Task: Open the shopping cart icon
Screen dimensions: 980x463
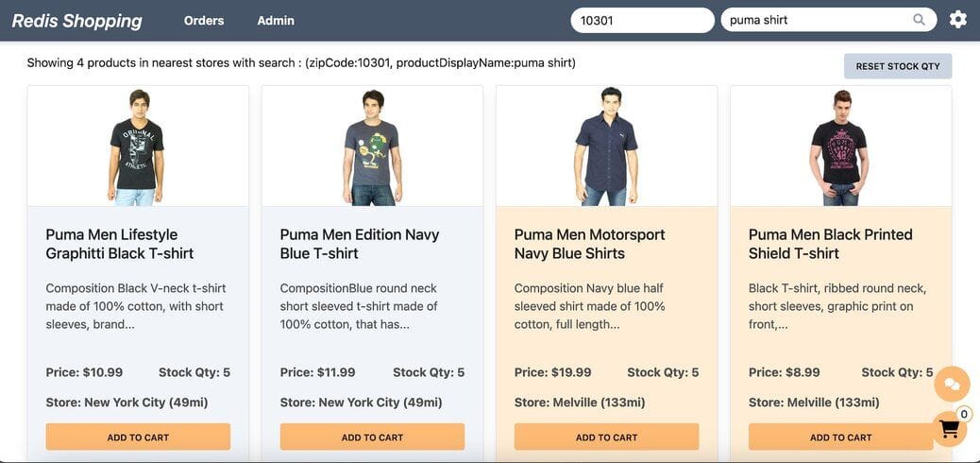Action: [x=950, y=429]
